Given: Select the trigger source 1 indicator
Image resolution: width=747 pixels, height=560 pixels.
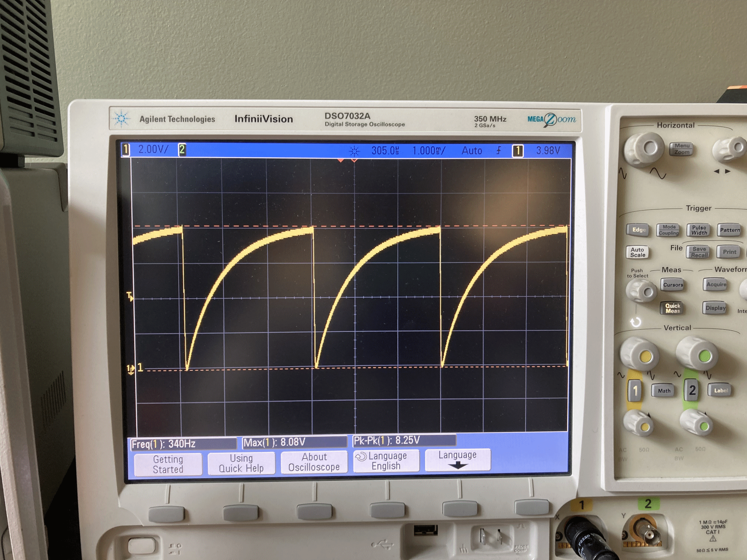Looking at the screenshot, I should (x=518, y=151).
